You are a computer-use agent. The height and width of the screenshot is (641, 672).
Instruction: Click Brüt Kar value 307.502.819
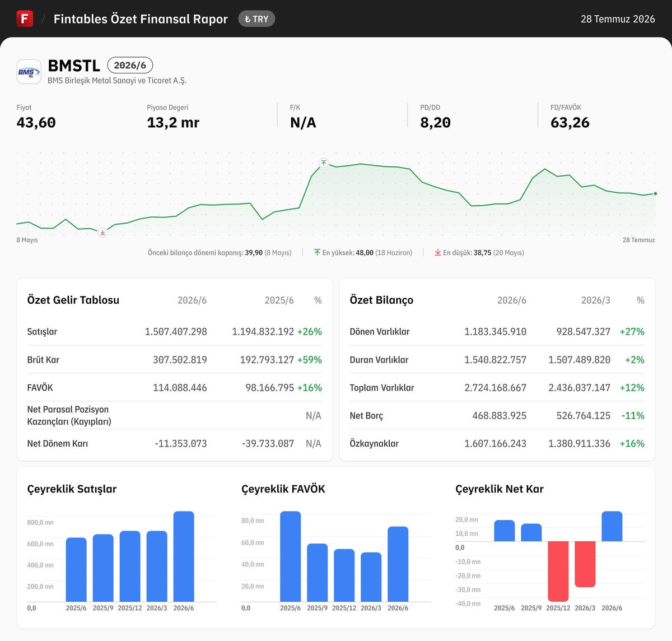coord(180,360)
